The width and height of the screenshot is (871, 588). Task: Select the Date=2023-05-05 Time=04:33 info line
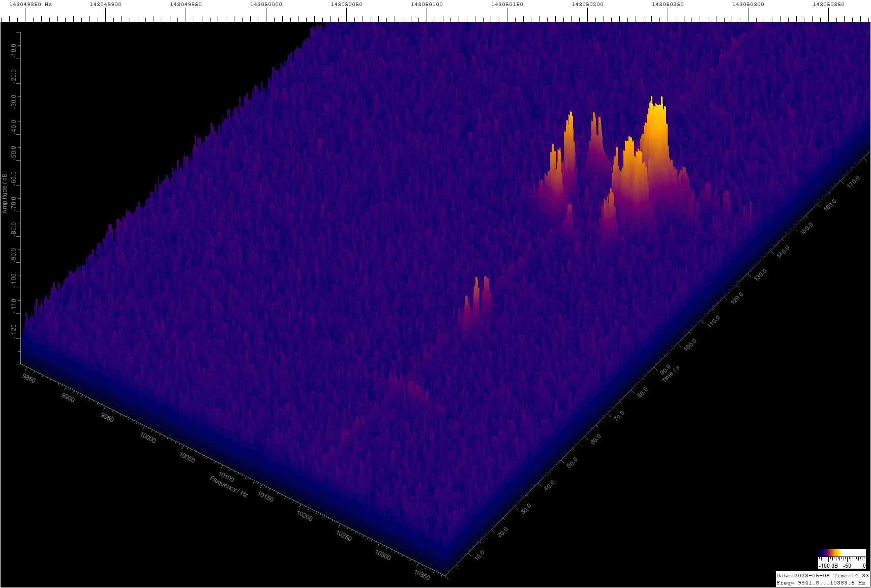click(823, 575)
